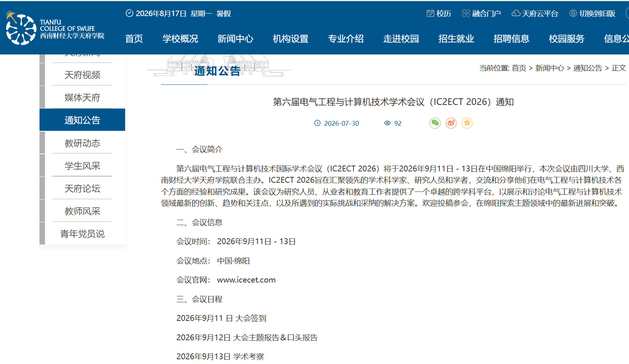Open the 招生就业 nav menu
The height and width of the screenshot is (364, 629).
tap(456, 39)
